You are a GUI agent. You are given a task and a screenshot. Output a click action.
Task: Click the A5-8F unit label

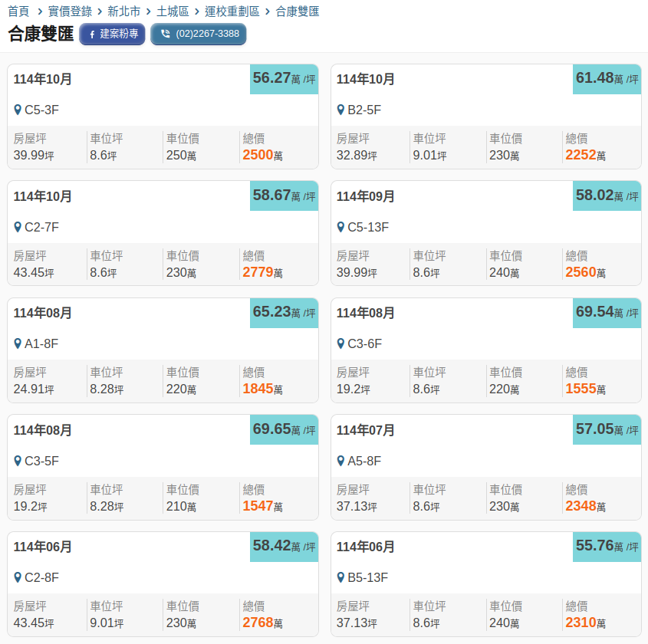(364, 461)
